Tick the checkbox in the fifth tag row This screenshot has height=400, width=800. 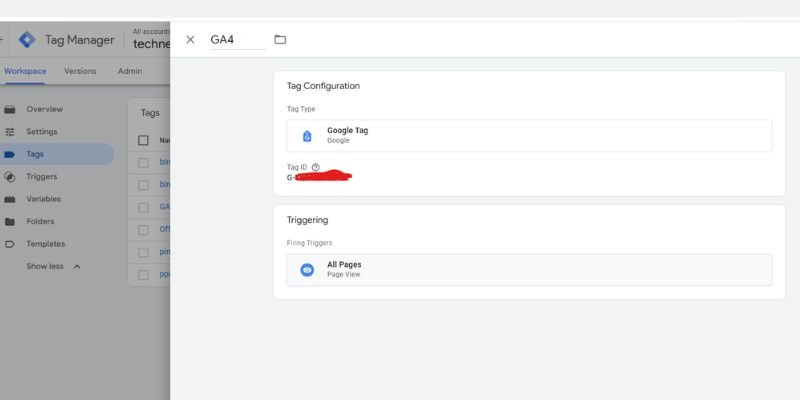point(143,253)
